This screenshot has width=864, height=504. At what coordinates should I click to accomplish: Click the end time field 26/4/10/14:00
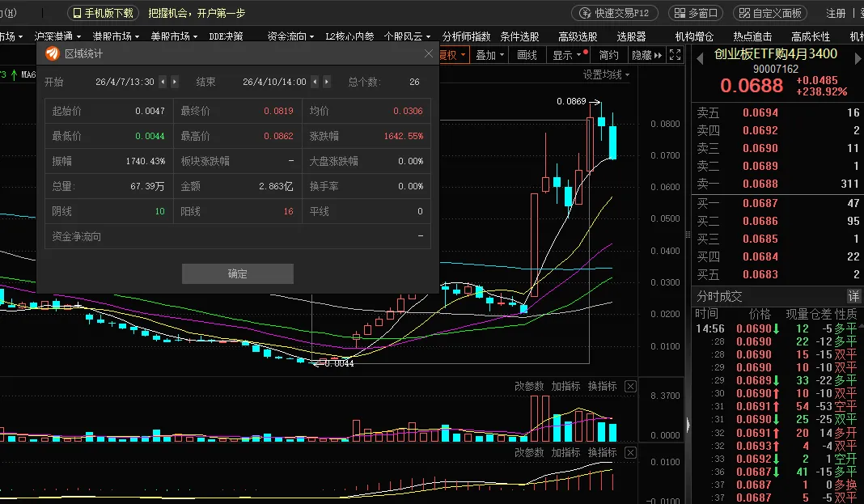click(274, 82)
